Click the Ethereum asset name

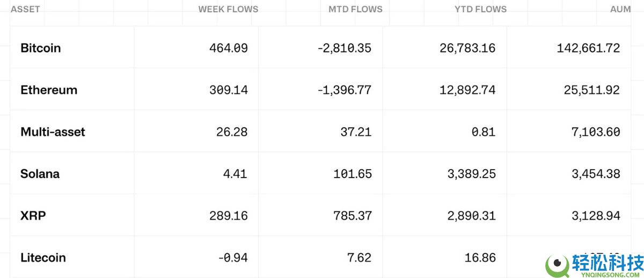click(49, 90)
